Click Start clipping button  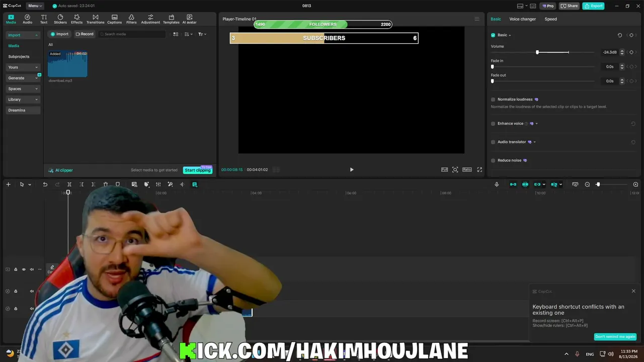coord(197,170)
